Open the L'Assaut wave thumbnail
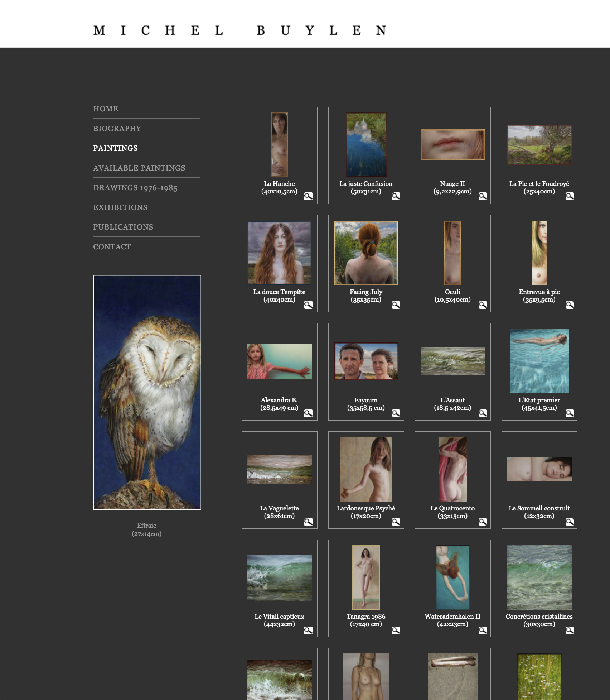This screenshot has width=610, height=700. [x=453, y=361]
